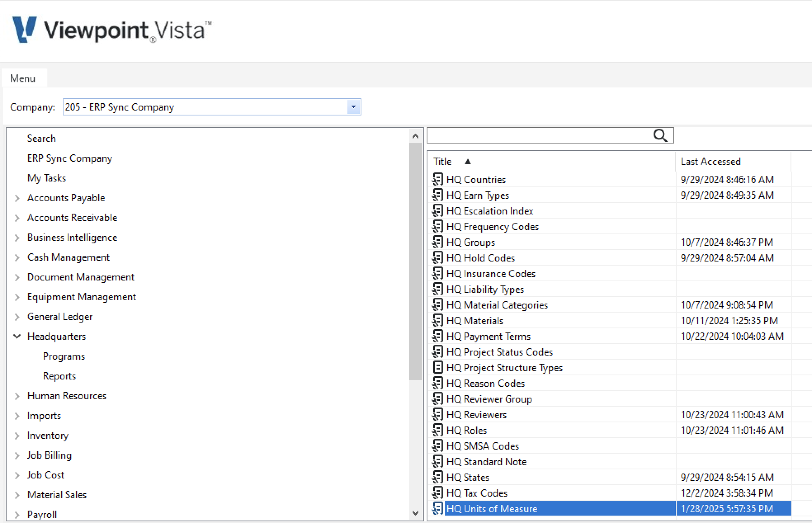The width and height of the screenshot is (812, 523).
Task: Select Reports under Headquarters
Action: click(59, 376)
